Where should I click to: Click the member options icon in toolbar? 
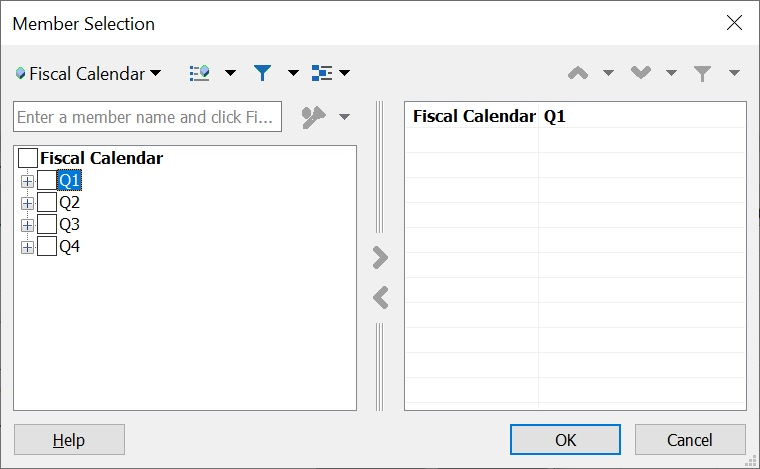pyautogui.click(x=200, y=73)
